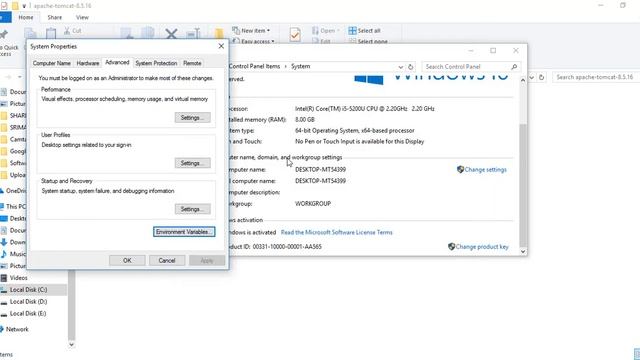The image size is (640, 360).
Task: Click Performance Settings button
Action: tap(193, 118)
